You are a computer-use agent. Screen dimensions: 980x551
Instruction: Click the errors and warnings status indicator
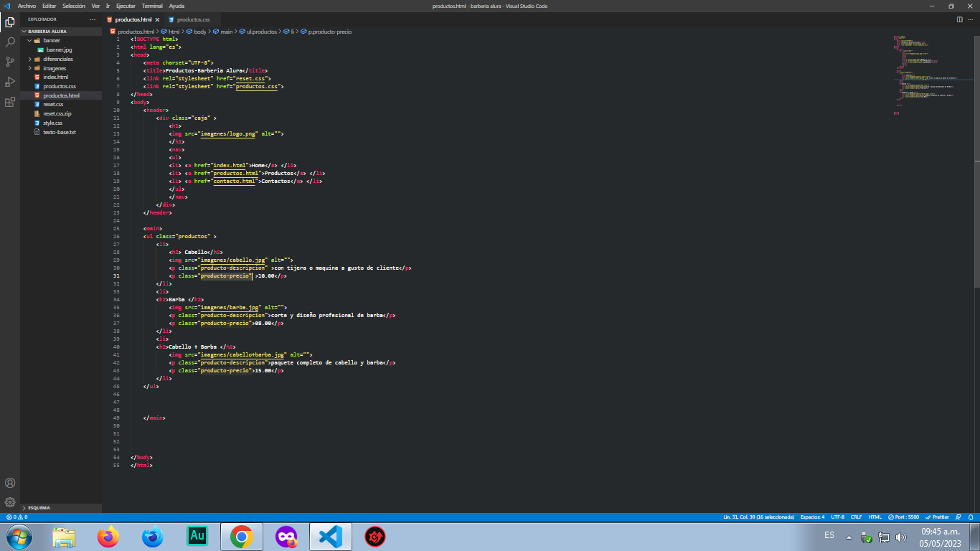pos(17,517)
